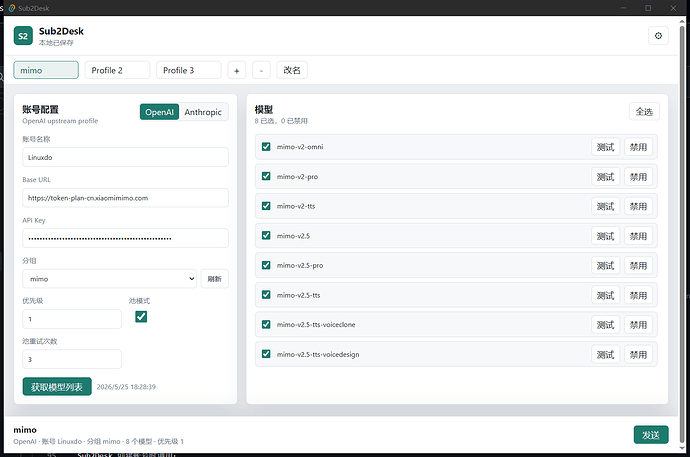Screen dimensions: 690x457
Task: Click the Sub2Desk title bar app icon
Action: 12,8
